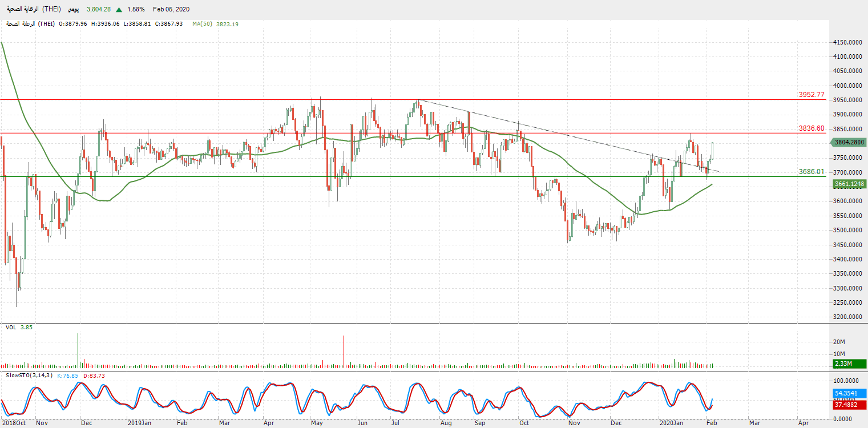Select the current price tag 3804.2800
The width and height of the screenshot is (868, 428).
(x=850, y=142)
